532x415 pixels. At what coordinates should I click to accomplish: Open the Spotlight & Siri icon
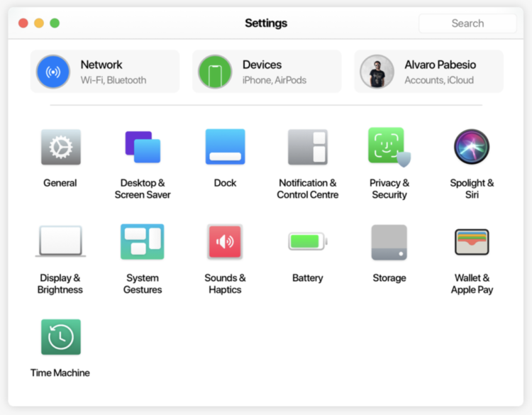[472, 147]
